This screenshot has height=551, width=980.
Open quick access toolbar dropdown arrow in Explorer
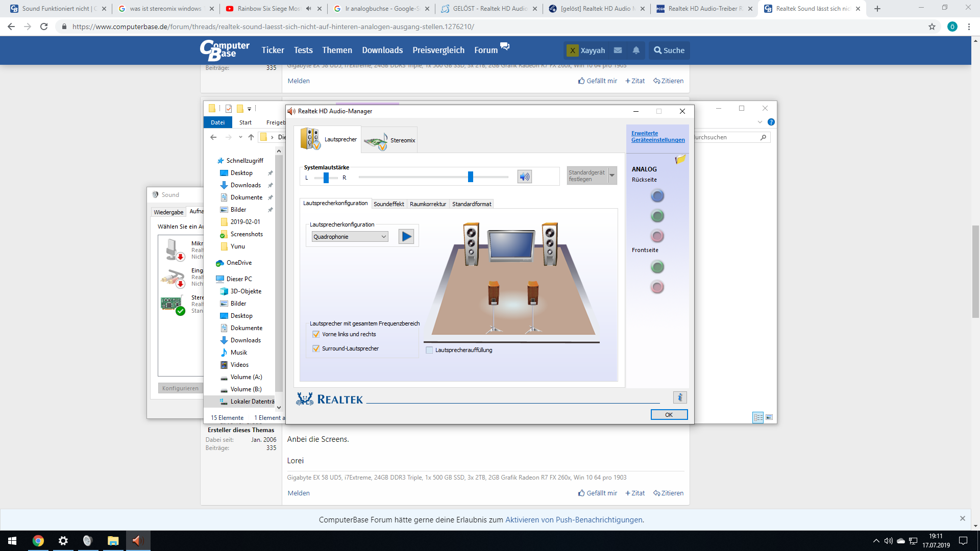(249, 109)
